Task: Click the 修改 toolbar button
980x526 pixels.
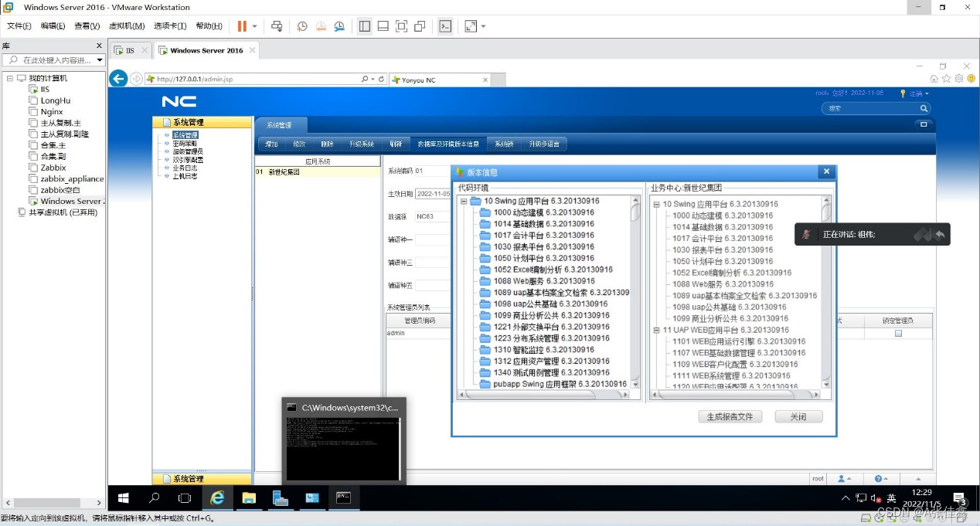Action: [299, 144]
